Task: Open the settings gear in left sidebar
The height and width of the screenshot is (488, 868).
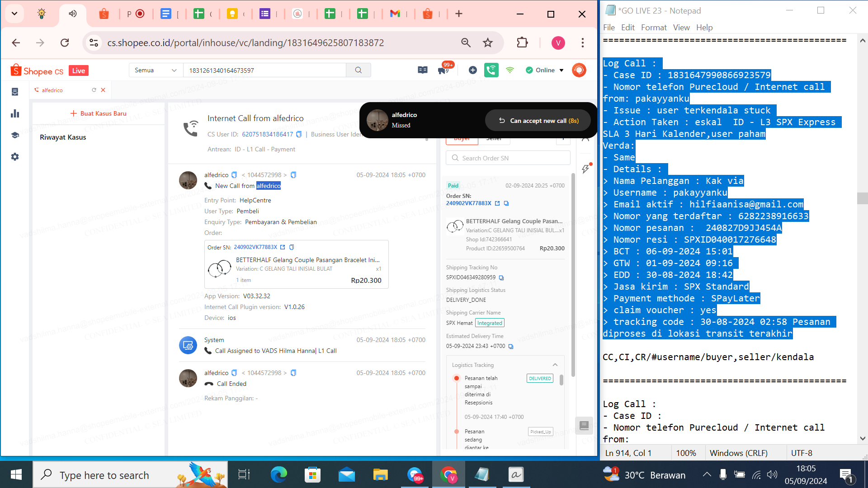Action: pyautogui.click(x=15, y=157)
